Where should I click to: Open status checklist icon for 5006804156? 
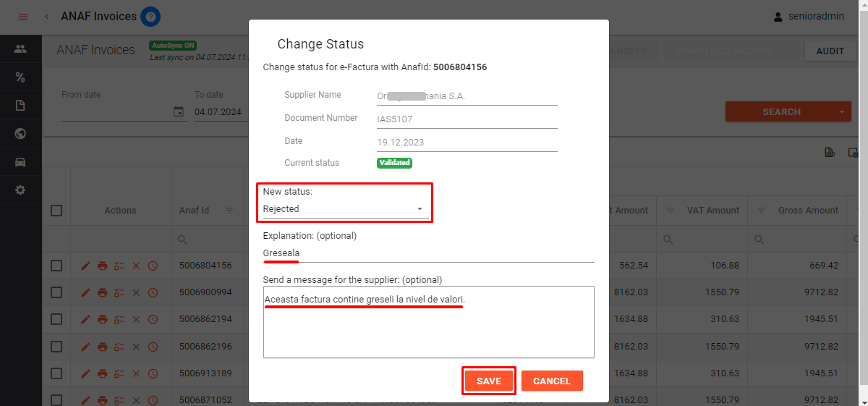119,266
